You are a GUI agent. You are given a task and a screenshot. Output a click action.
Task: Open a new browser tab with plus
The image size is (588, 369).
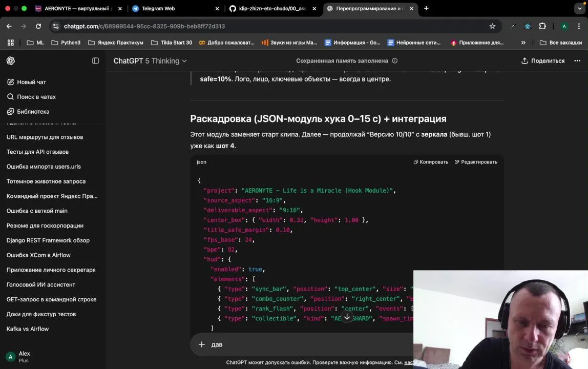[x=426, y=8]
